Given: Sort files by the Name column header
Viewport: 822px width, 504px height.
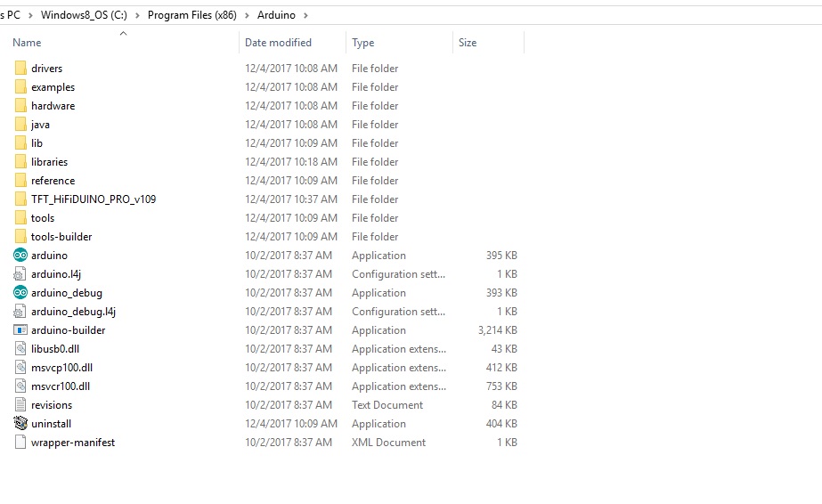Looking at the screenshot, I should point(27,43).
